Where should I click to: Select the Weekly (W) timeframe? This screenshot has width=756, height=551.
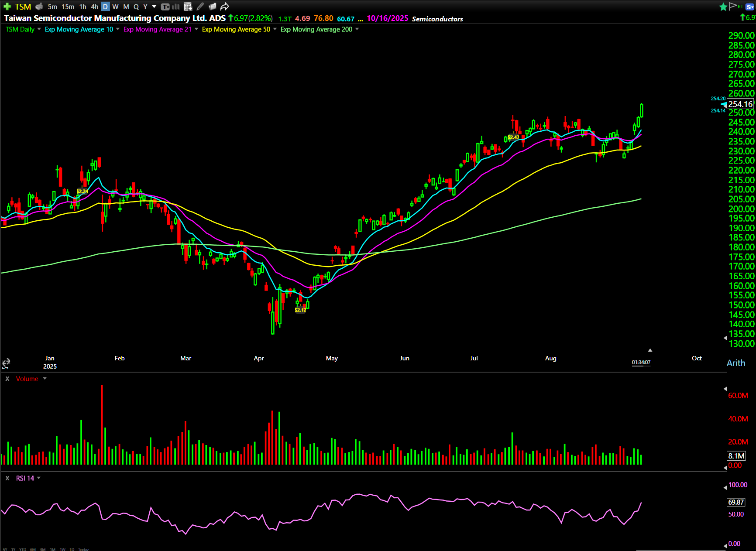[115, 7]
